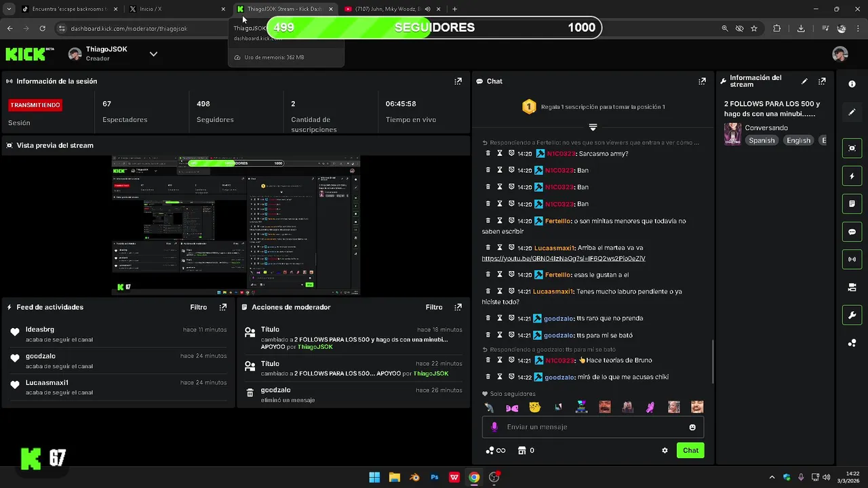Click the three-dots points icon in the sidebar
Image resolution: width=868 pixels, height=488 pixels.
[x=852, y=343]
